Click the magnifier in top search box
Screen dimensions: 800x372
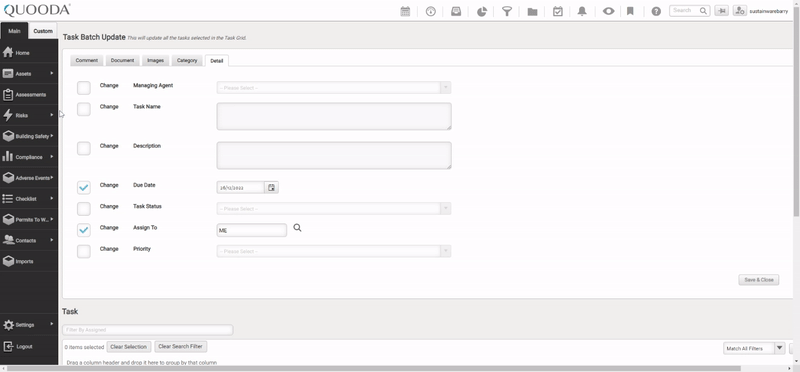[x=703, y=11]
